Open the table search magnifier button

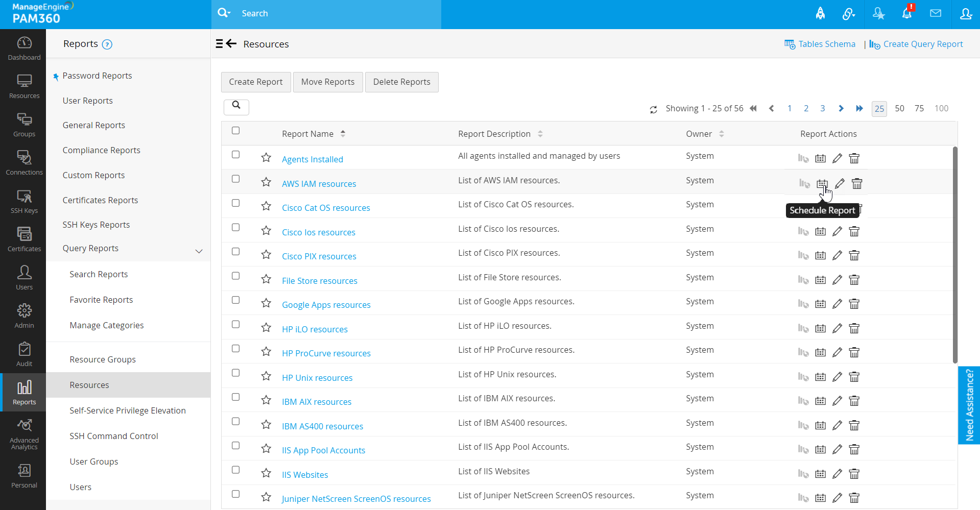tap(236, 106)
